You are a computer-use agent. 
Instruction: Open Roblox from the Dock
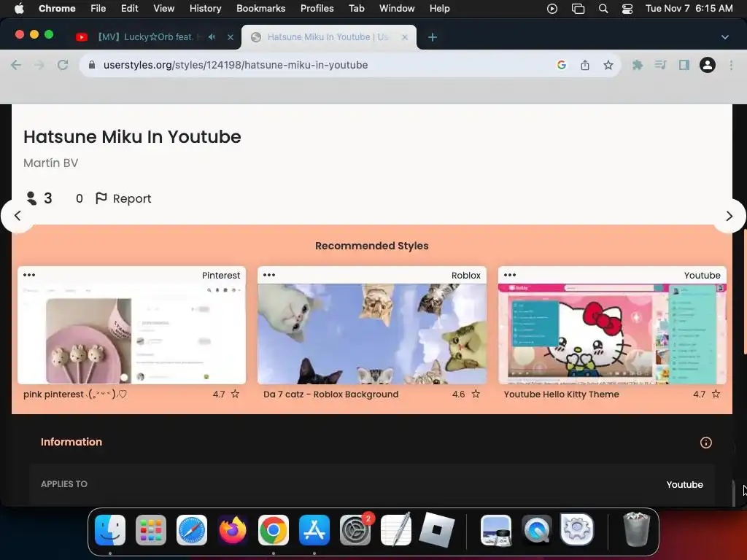437,530
